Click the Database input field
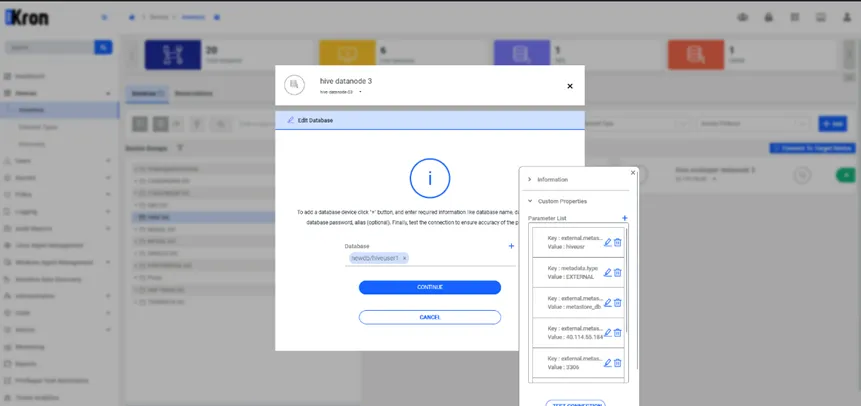The width and height of the screenshot is (861, 406). (430, 258)
